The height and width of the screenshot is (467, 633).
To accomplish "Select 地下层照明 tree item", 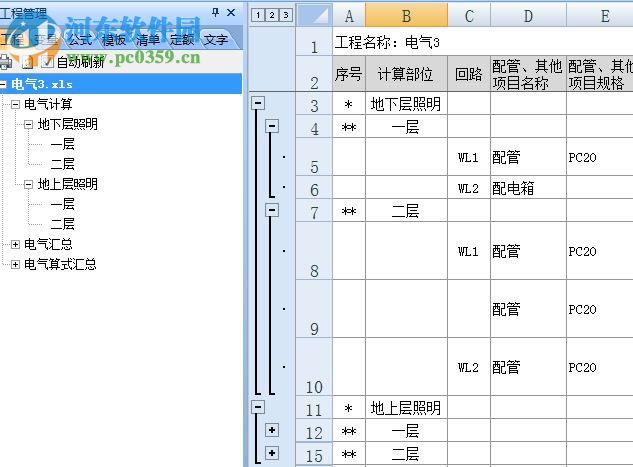I will point(67,124).
